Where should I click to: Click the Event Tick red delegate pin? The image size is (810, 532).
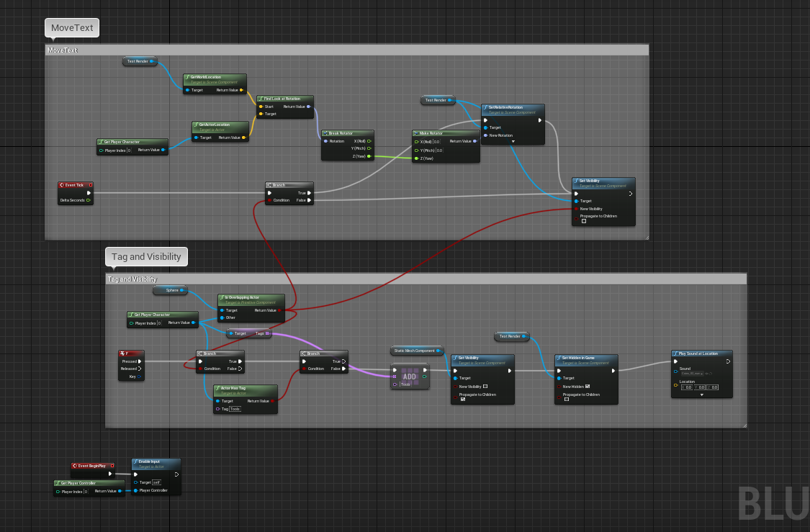click(x=90, y=185)
